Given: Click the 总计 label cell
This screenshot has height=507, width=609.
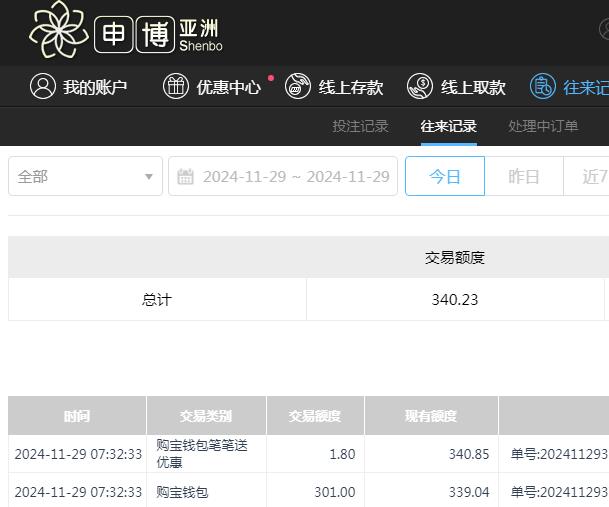Looking at the screenshot, I should tap(157, 300).
